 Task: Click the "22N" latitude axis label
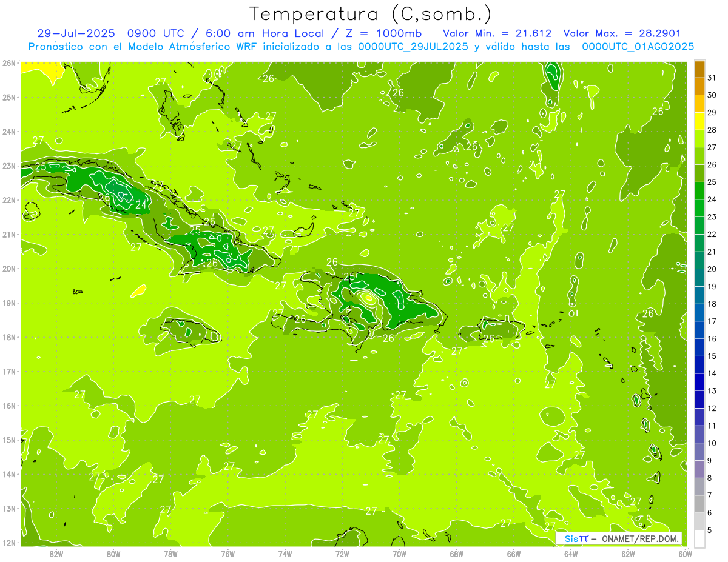coord(9,200)
